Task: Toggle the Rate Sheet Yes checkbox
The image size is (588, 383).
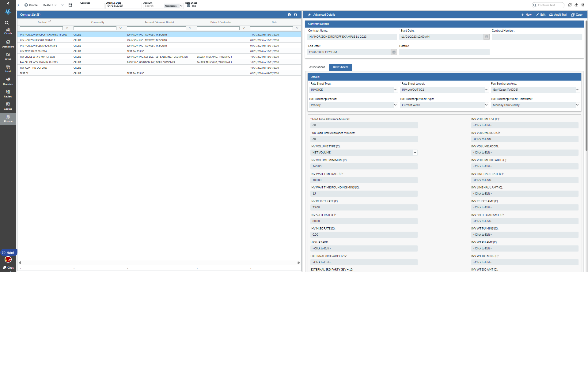Action: (188, 6)
